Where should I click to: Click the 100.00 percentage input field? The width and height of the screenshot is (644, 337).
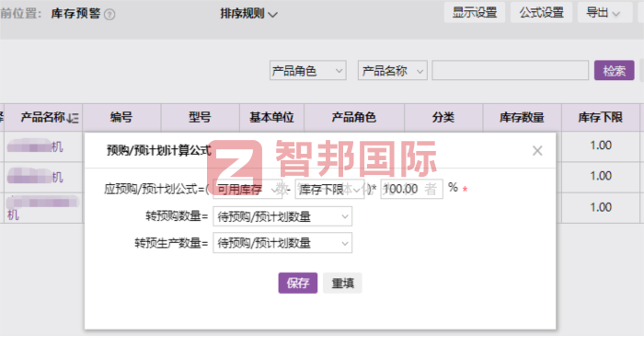pos(411,189)
